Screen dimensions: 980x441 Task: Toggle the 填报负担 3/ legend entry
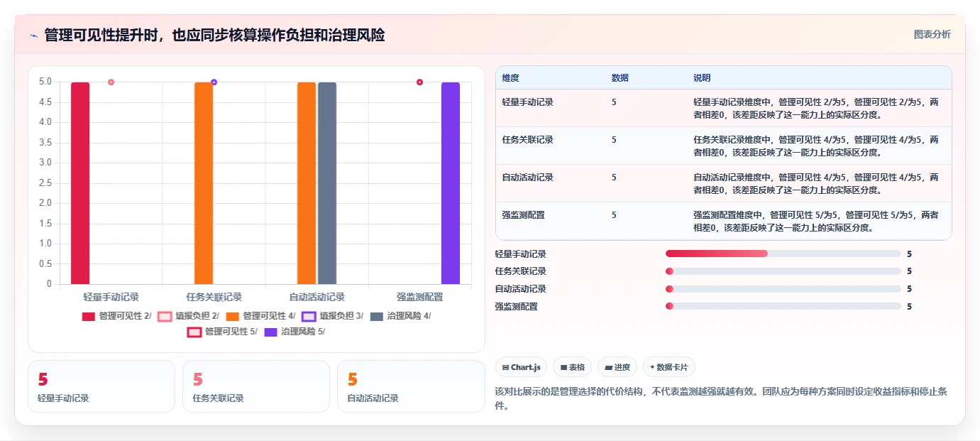[332, 316]
